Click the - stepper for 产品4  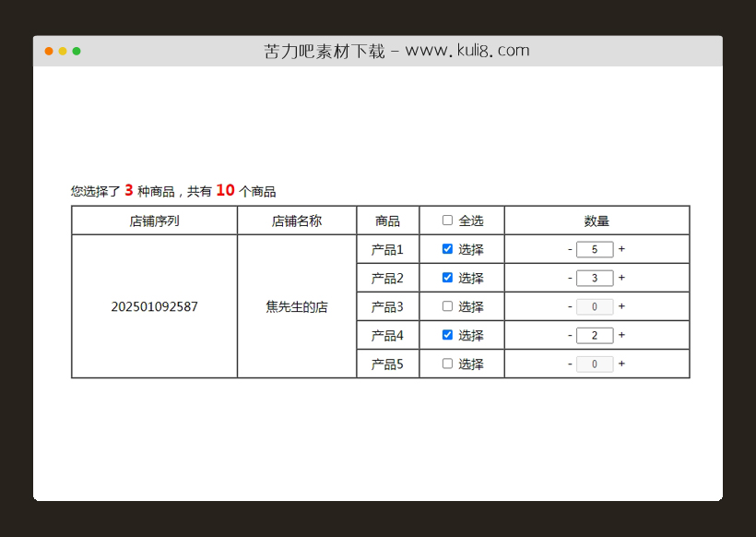pyautogui.click(x=571, y=334)
